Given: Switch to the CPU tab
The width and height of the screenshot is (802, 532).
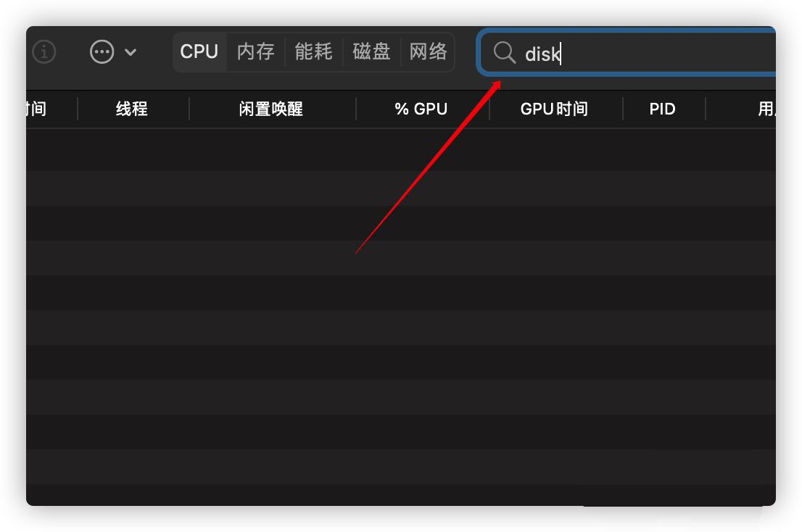Looking at the screenshot, I should point(199,51).
